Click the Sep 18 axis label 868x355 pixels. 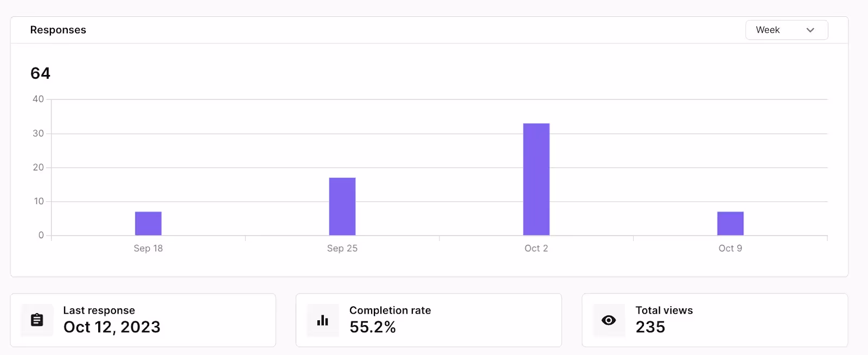point(148,248)
